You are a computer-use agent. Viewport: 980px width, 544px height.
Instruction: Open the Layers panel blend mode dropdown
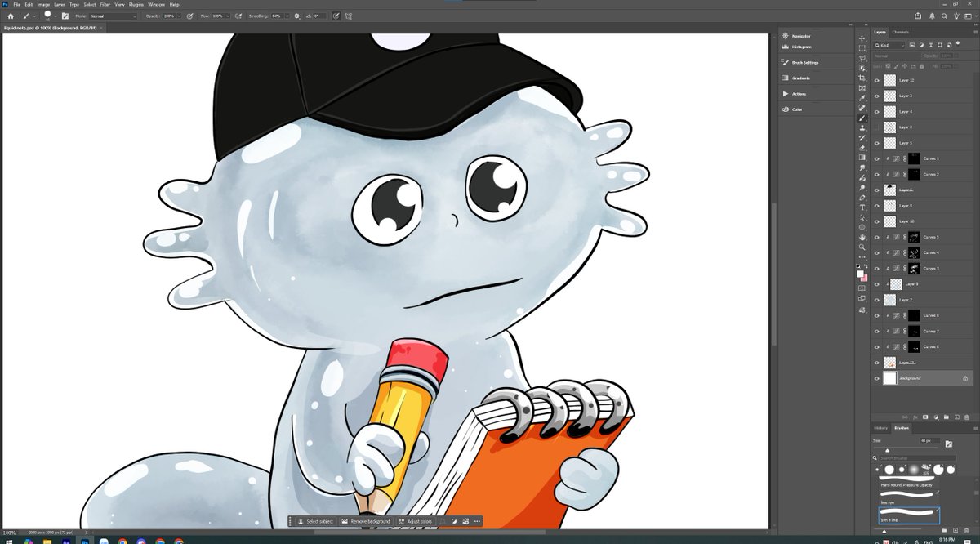tap(897, 56)
